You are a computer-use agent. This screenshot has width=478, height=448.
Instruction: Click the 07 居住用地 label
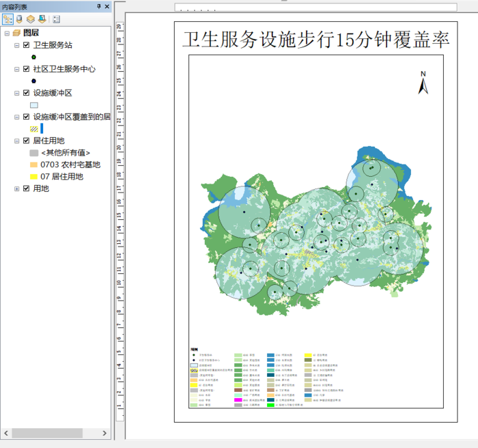click(x=62, y=177)
